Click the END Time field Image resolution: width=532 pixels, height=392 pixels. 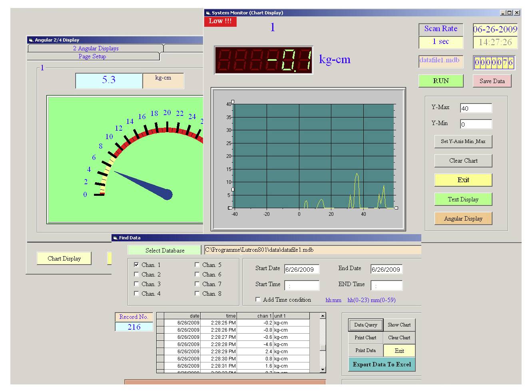coord(386,285)
